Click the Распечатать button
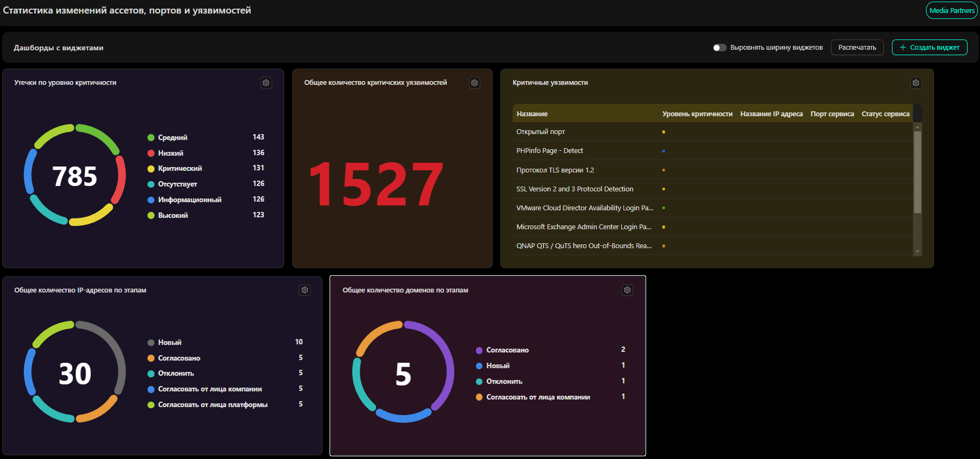 [x=857, y=48]
